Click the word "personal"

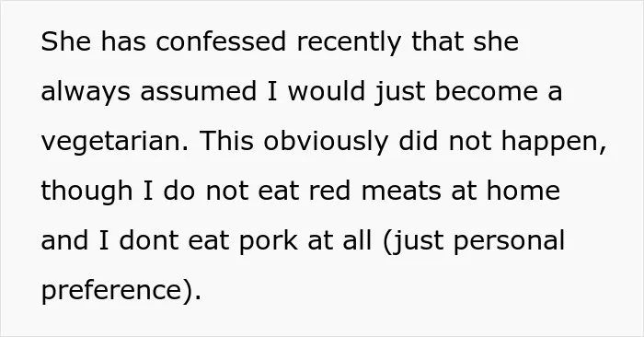pos(510,242)
